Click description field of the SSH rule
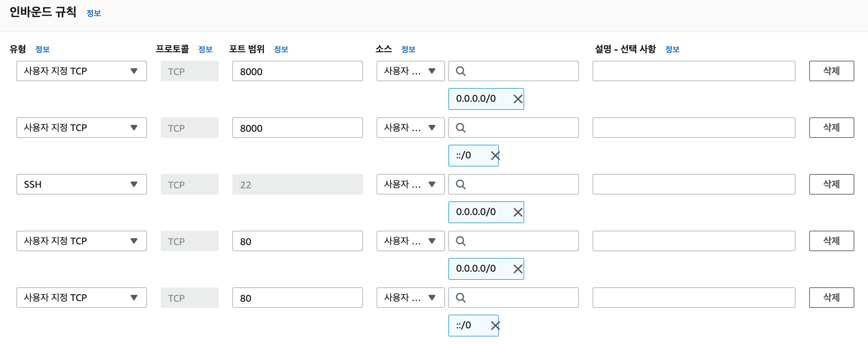Screen dimensions: 868x344 point(694,184)
